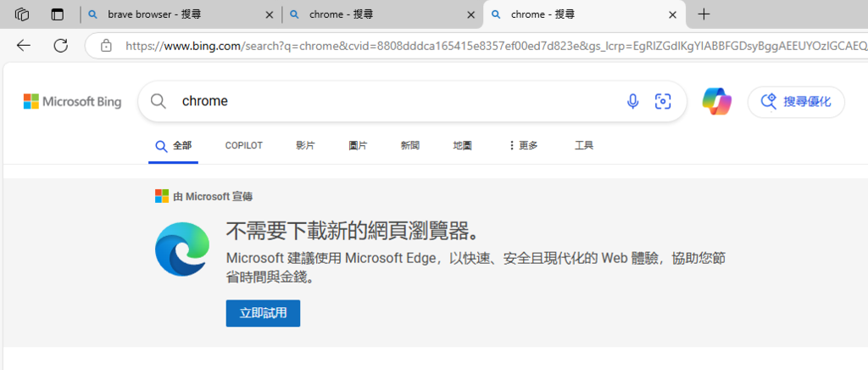Close the middle chrome search tab

coord(471,15)
